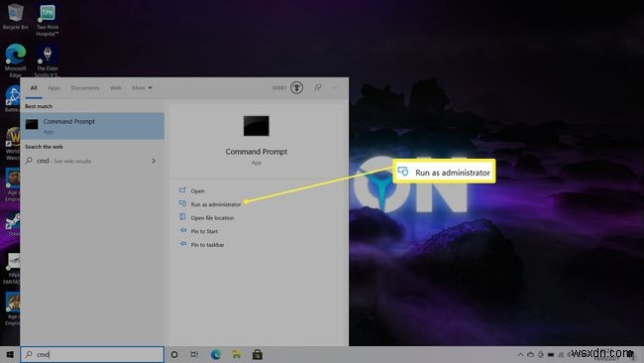
Task: Launch Edge from the taskbar
Action: [x=216, y=354]
